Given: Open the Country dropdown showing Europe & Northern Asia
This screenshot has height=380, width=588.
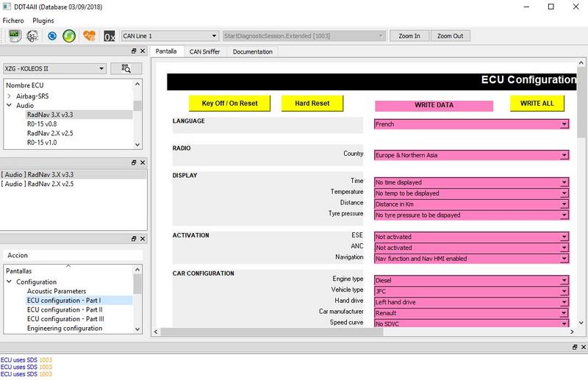Looking at the screenshot, I should 471,155.
